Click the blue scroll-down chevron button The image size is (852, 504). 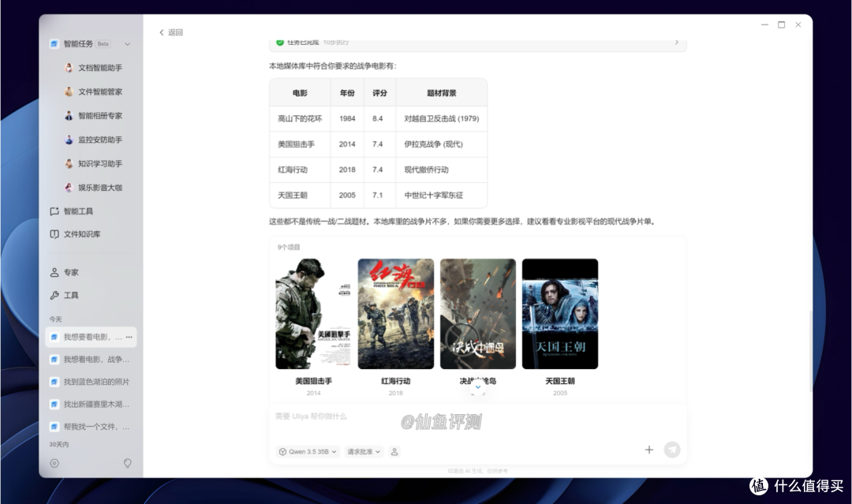477,386
